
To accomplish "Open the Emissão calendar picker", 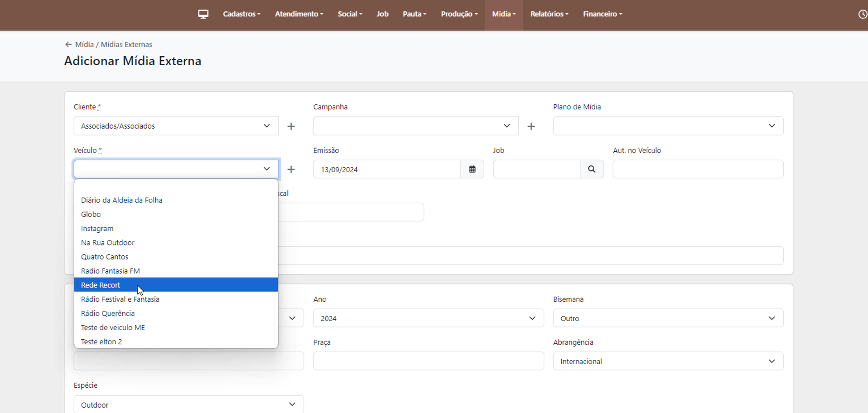I will [x=472, y=169].
